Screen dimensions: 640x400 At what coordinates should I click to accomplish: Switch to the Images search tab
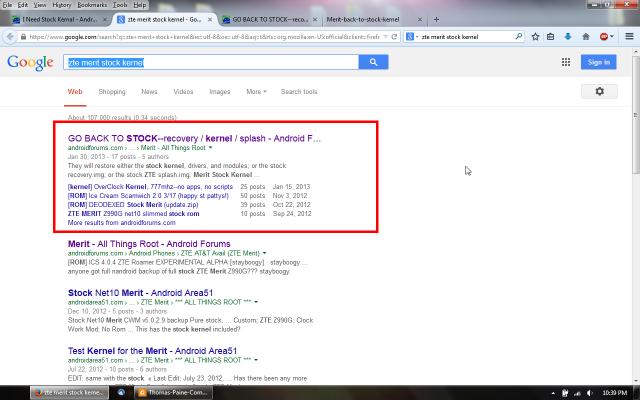point(219,92)
